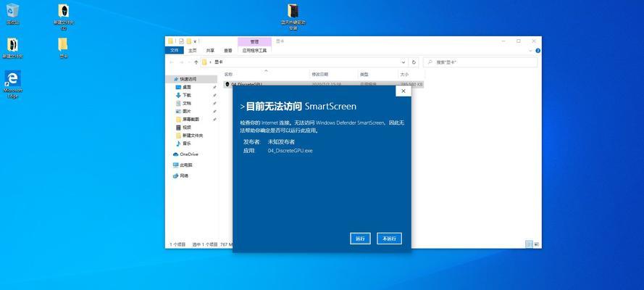
Task: Open the 应用程序工具 ribbon tab
Action: coord(254,51)
